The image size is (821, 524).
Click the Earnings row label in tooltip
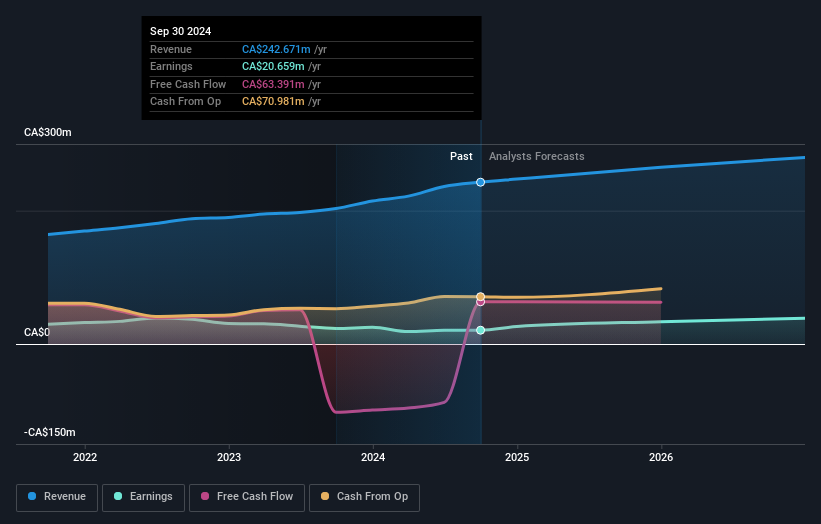point(171,66)
